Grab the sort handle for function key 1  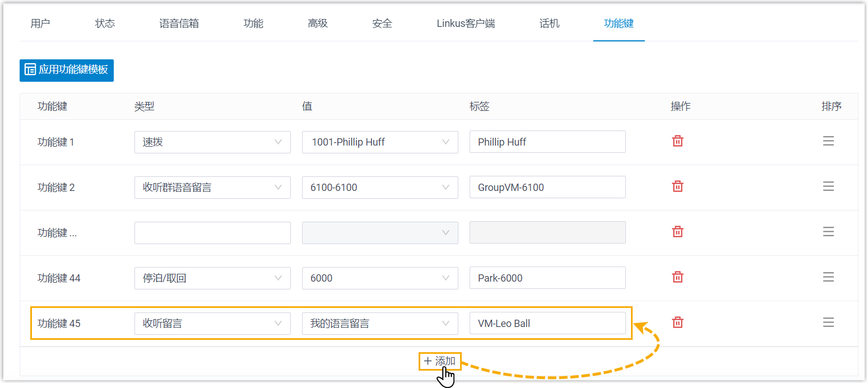tap(828, 141)
